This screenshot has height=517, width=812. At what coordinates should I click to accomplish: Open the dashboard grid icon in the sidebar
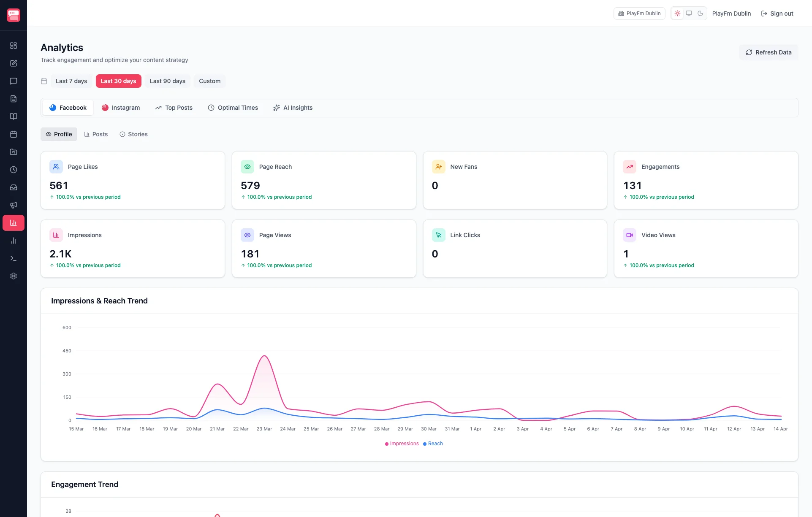(14, 46)
